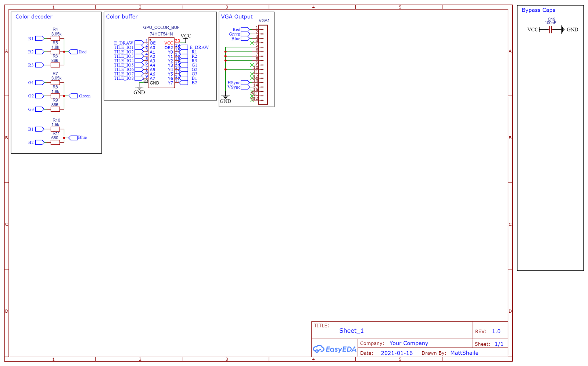The image size is (588, 366).
Task: Select the REV value '1.0'
Action: coord(496,331)
